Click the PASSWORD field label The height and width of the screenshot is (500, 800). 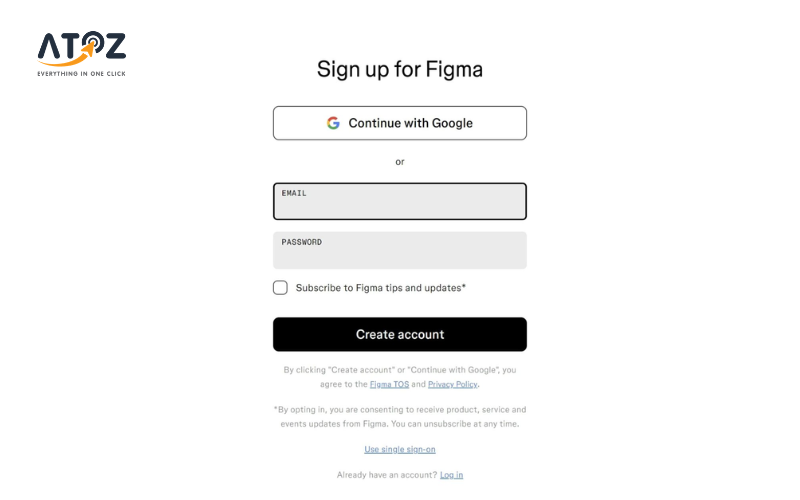tap(301, 242)
